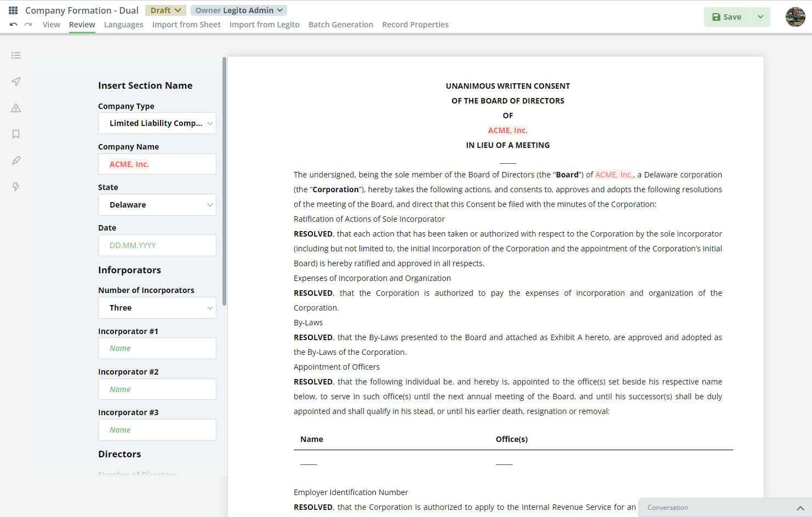Click the By-Laws heading in document
Screen dimensions: 812x517
pyautogui.click(x=308, y=323)
